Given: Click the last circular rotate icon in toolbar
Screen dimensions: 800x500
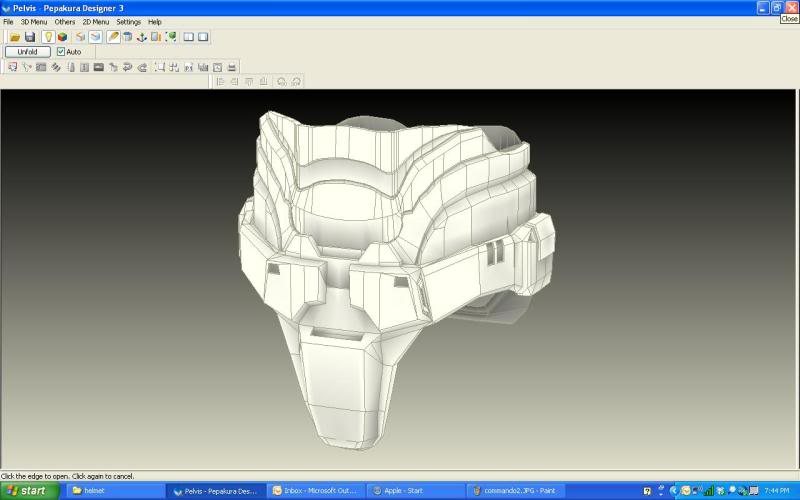Looking at the screenshot, I should pos(296,81).
